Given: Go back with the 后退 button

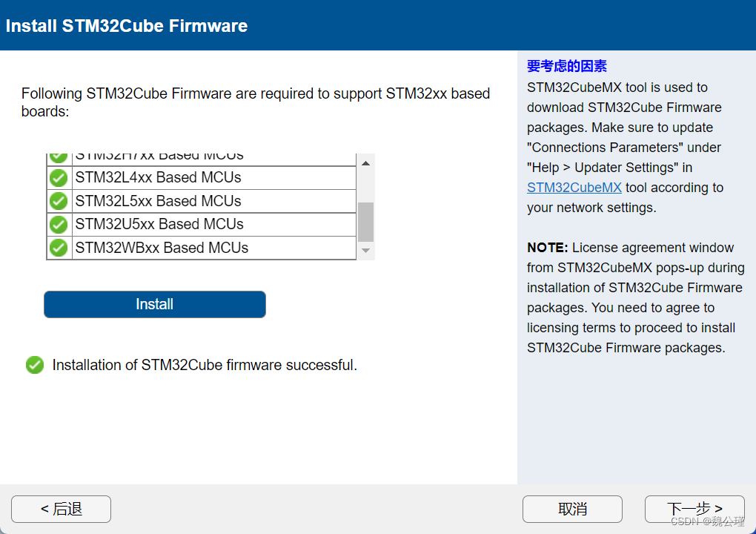Looking at the screenshot, I should click(x=62, y=509).
